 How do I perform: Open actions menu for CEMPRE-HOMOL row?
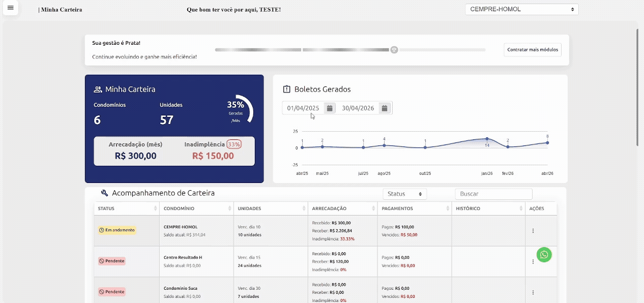(x=533, y=231)
